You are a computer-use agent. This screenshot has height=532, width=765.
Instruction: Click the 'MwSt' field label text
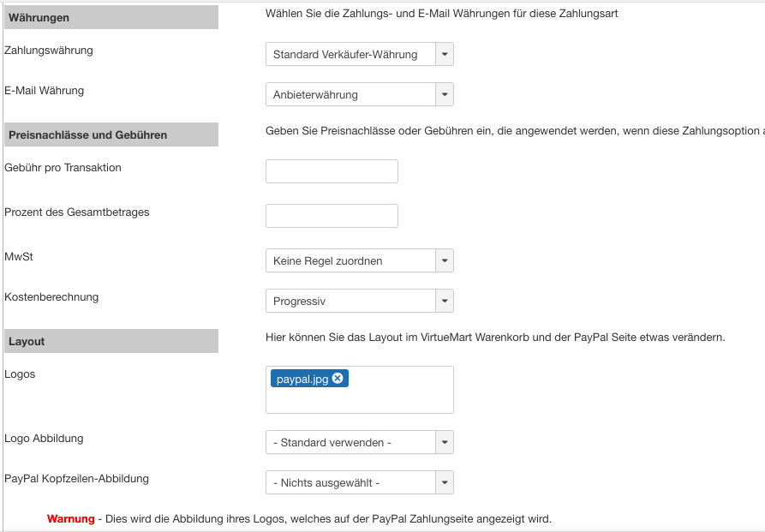(x=19, y=256)
